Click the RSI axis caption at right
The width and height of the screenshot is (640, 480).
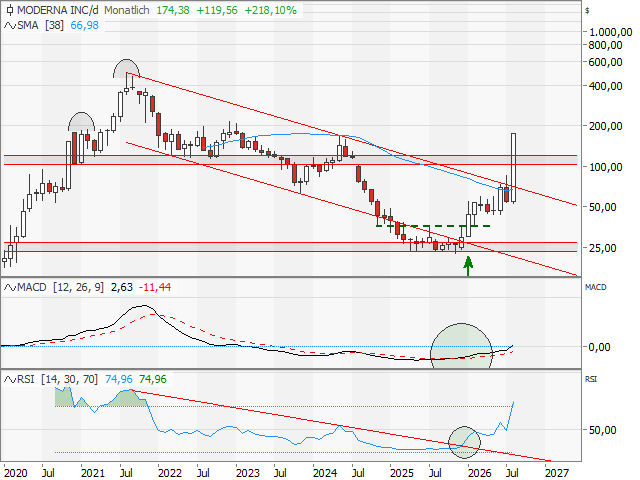[591, 379]
